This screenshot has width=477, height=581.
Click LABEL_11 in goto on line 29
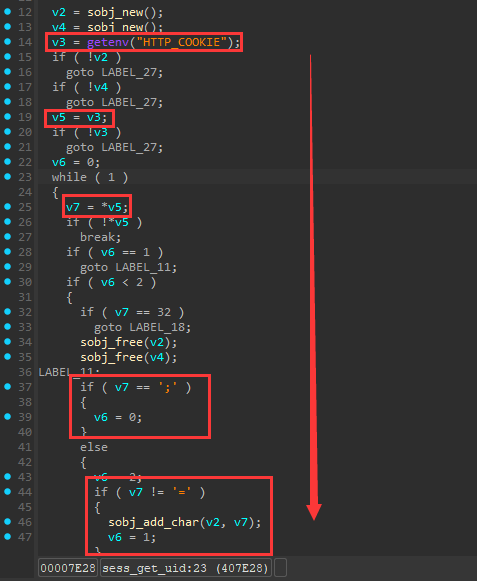coord(143,267)
